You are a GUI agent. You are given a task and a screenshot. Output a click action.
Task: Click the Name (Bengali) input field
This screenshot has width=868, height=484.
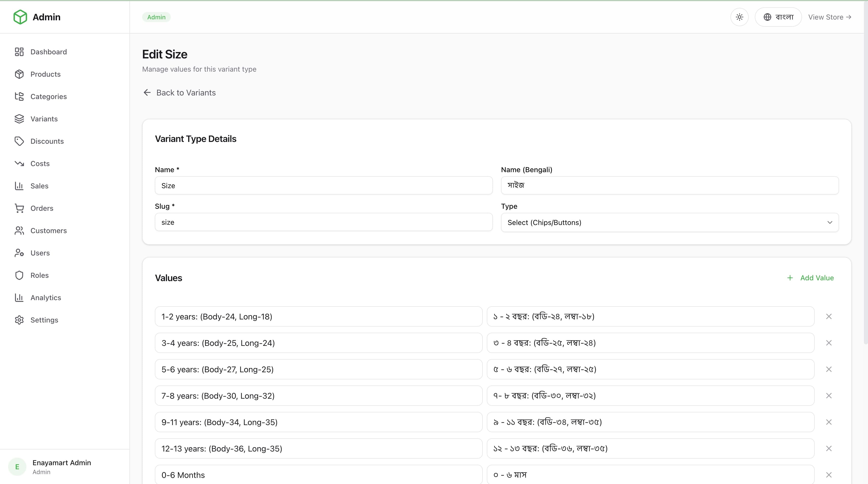click(x=670, y=186)
